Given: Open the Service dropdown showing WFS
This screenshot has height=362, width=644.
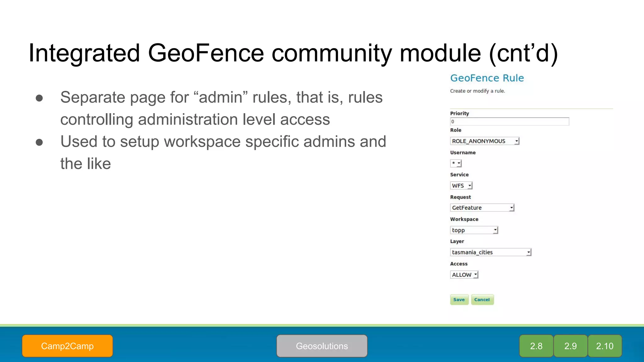Looking at the screenshot, I should coord(461,186).
